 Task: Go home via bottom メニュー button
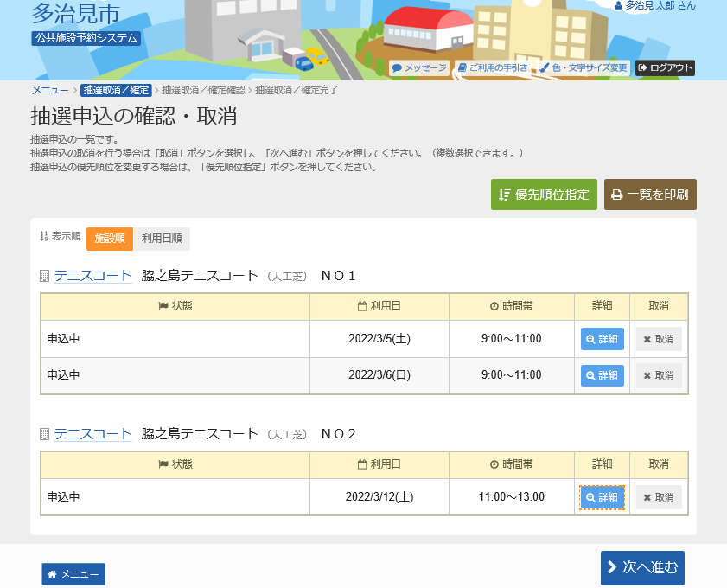coord(73,574)
